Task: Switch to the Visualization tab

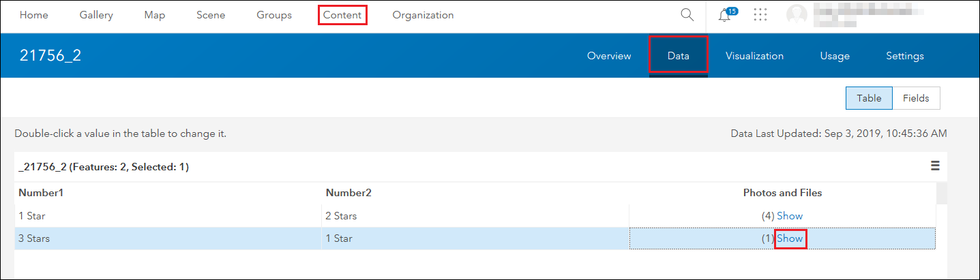Action: pyautogui.click(x=754, y=56)
